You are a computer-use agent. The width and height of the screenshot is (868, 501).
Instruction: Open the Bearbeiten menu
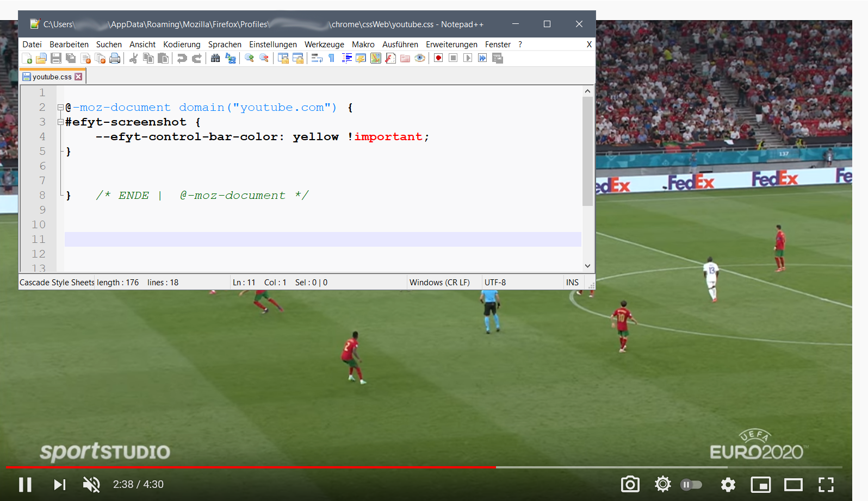tap(69, 45)
